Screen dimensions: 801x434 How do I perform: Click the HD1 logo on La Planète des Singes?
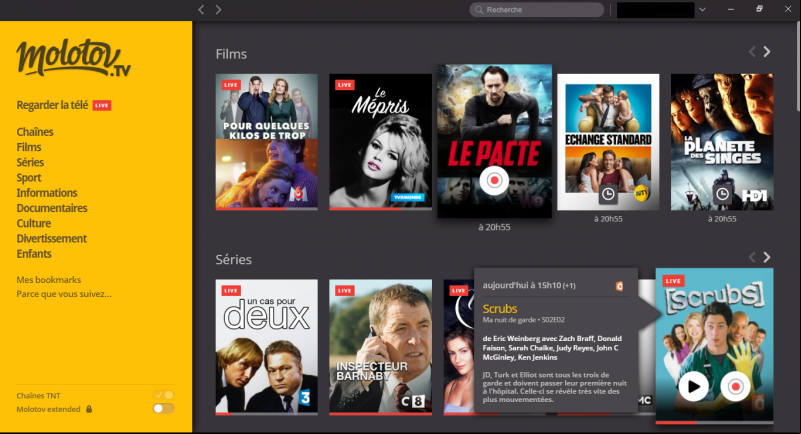coord(754,195)
